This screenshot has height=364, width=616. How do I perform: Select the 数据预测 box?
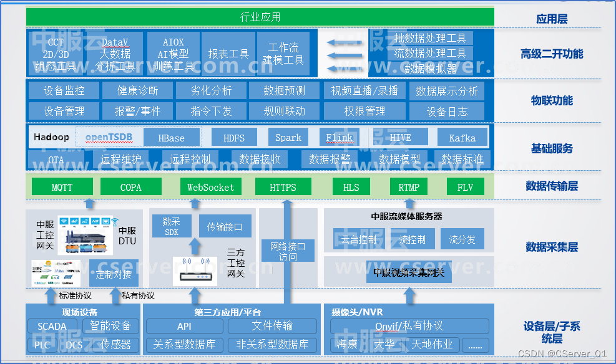click(x=285, y=90)
